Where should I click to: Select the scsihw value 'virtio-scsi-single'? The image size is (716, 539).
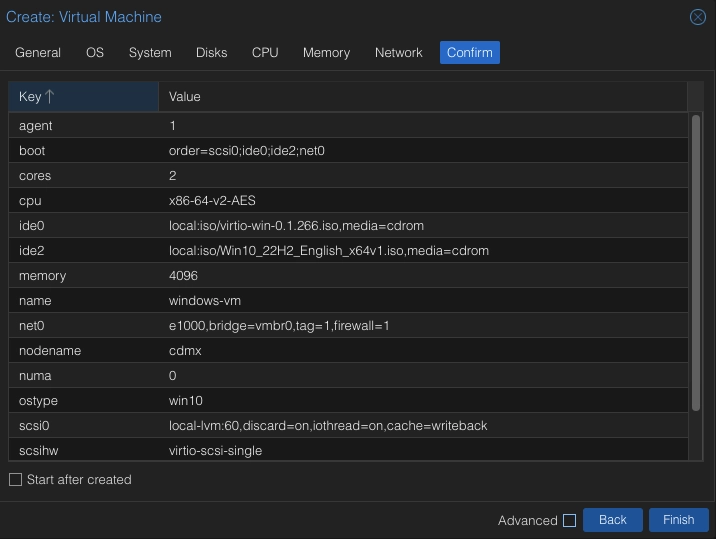(216, 451)
